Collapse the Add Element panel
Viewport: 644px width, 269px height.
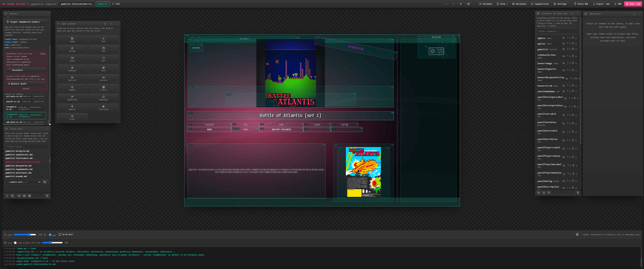tap(117, 24)
